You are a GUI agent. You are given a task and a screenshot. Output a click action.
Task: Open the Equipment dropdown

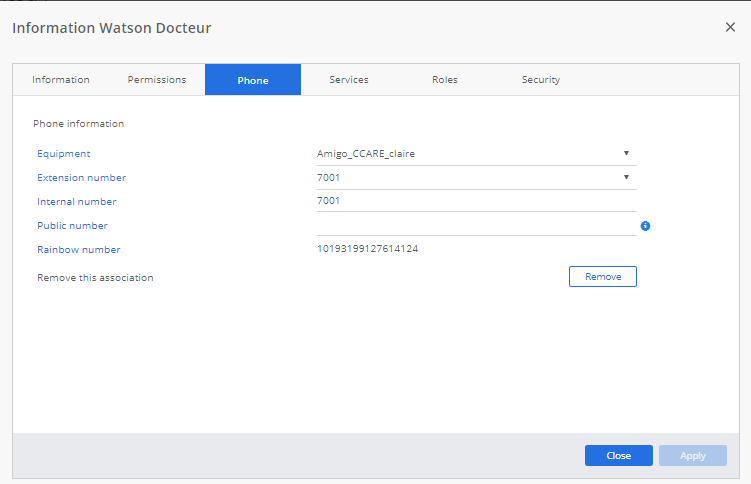476,153
